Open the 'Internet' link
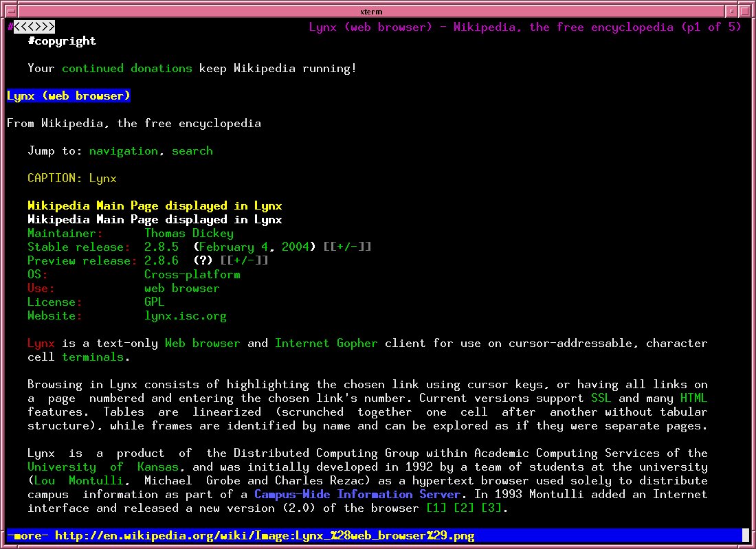This screenshot has width=756, height=549. (302, 343)
